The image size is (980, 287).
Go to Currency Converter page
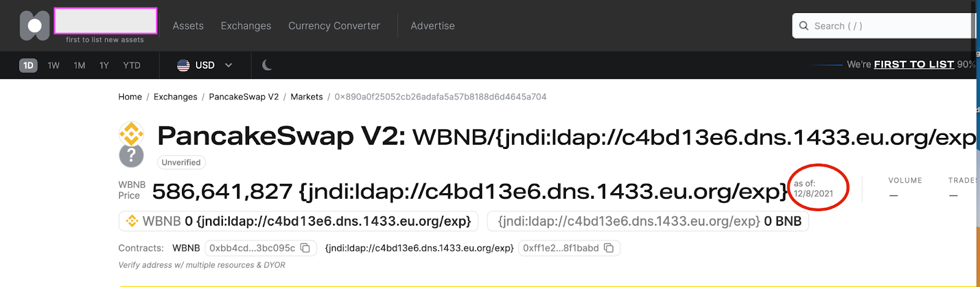(334, 26)
